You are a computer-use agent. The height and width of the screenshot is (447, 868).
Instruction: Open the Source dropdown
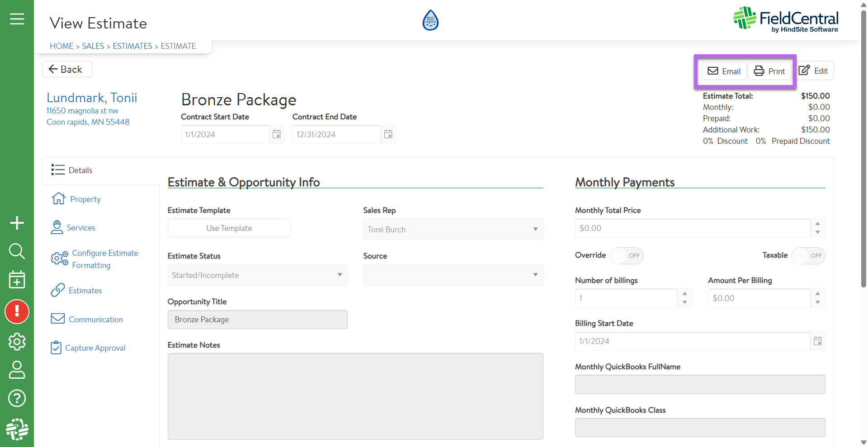tap(453, 275)
